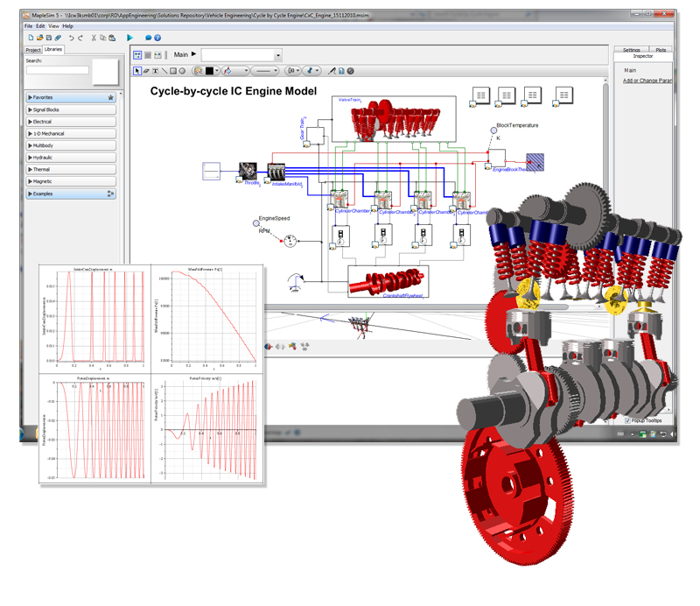The height and width of the screenshot is (606, 700).
Task: Click the Cut scissors icon
Action: click(93, 38)
